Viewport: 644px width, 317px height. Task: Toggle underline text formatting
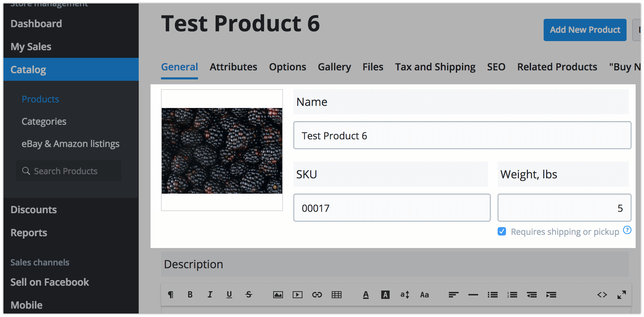229,295
